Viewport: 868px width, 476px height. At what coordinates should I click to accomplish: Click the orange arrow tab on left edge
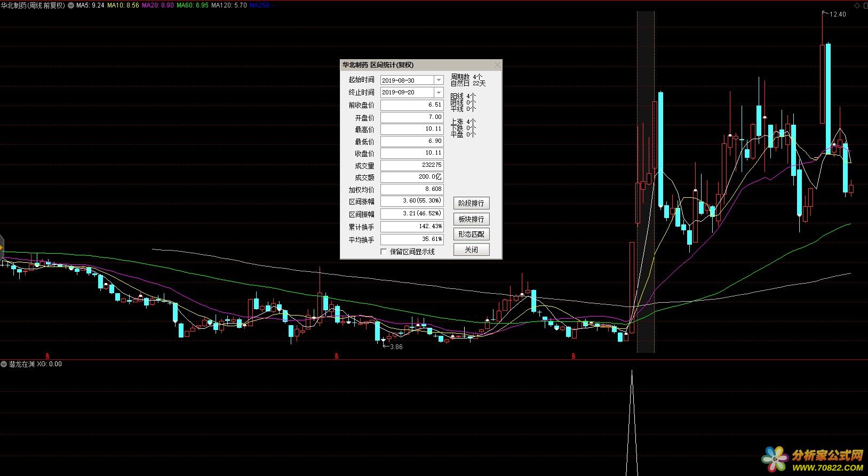pyautogui.click(x=2, y=248)
